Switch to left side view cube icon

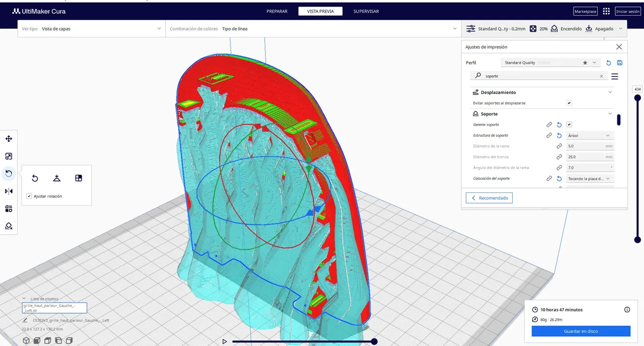click(58, 340)
